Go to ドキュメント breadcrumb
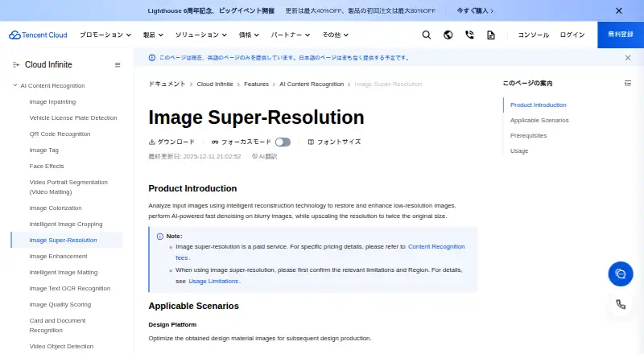This screenshot has width=644, height=354. 167,84
